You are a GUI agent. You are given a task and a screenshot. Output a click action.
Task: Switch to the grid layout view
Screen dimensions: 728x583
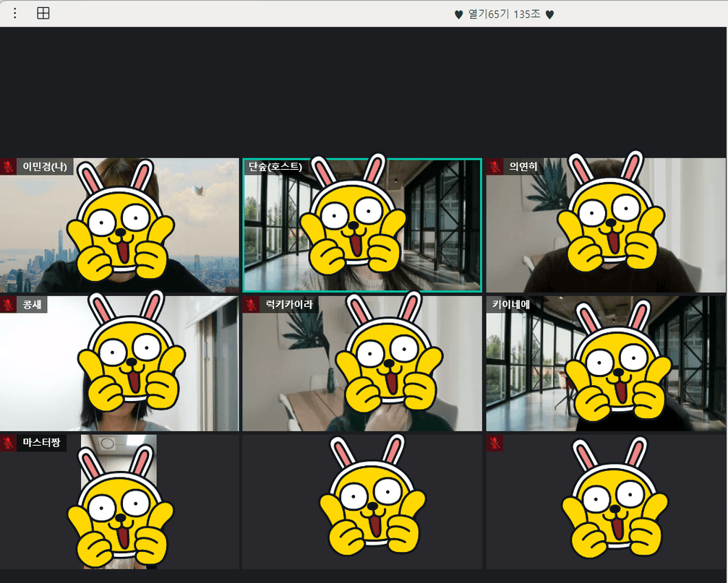pyautogui.click(x=43, y=14)
